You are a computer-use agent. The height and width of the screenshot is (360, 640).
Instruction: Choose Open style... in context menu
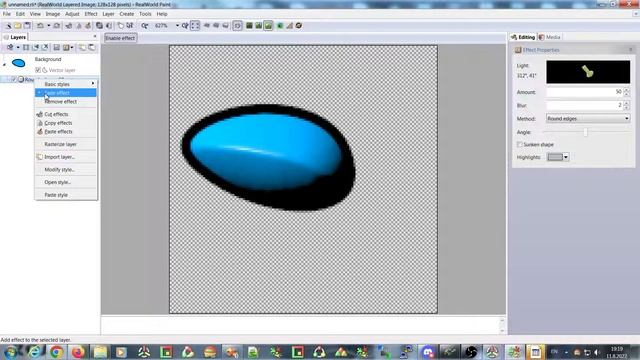[x=66, y=182]
